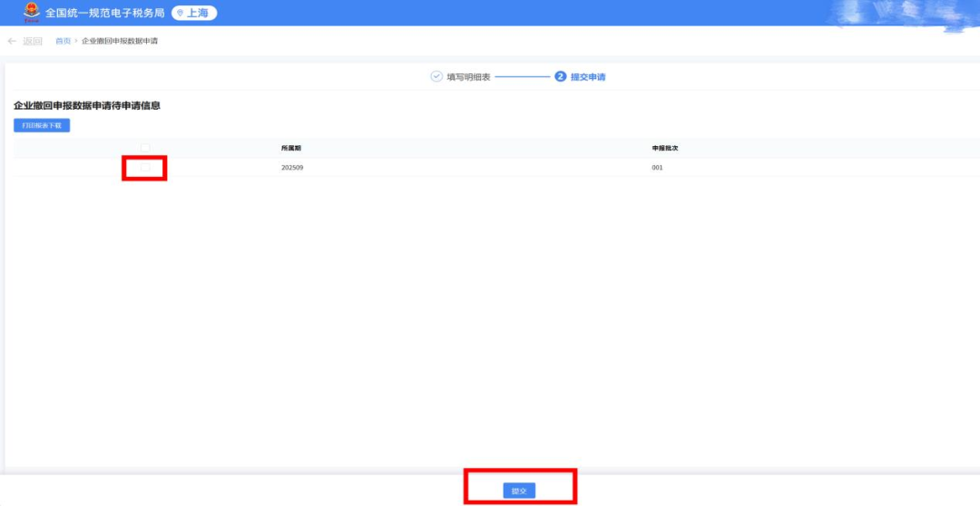
Task: Select the 202509 period cell
Action: coord(292,168)
